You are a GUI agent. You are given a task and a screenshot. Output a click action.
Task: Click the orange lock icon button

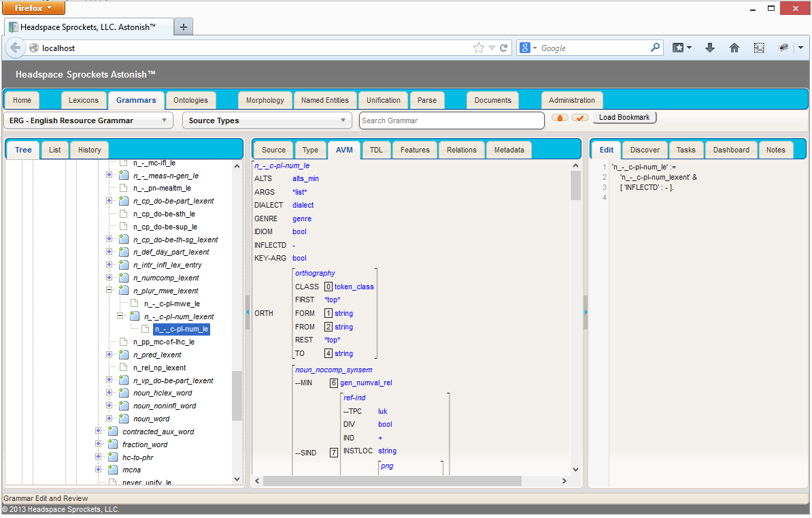point(560,118)
